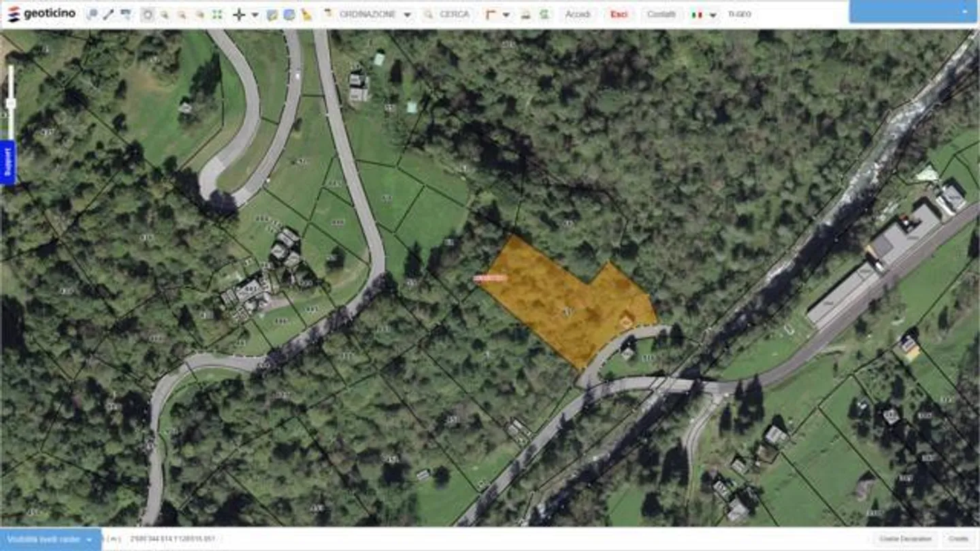980x551 pixels.
Task: Click the Contatti menu item
Action: [x=661, y=14]
